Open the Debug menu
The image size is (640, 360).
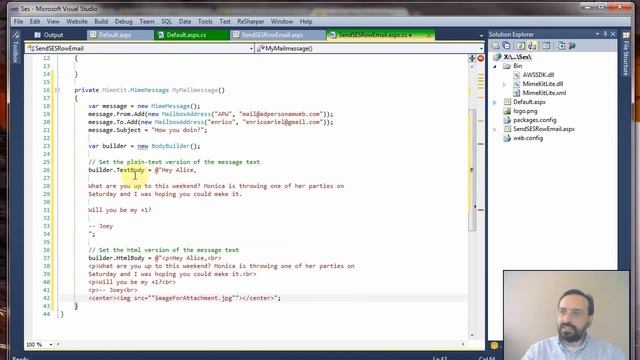123,22
